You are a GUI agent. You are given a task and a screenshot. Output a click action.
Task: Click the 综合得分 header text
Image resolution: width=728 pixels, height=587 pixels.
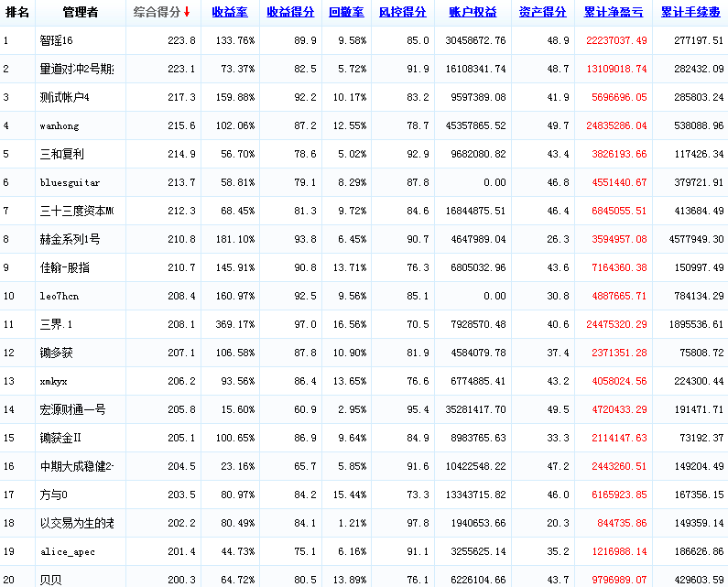pos(156,13)
